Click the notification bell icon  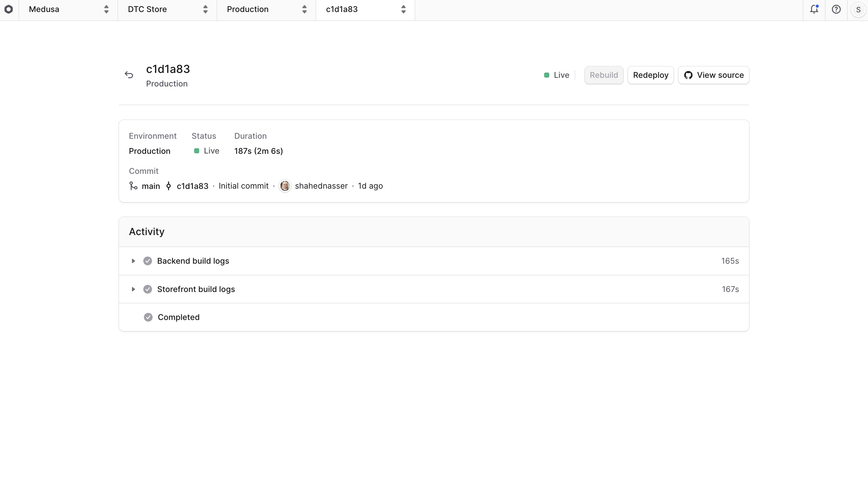pyautogui.click(x=814, y=10)
